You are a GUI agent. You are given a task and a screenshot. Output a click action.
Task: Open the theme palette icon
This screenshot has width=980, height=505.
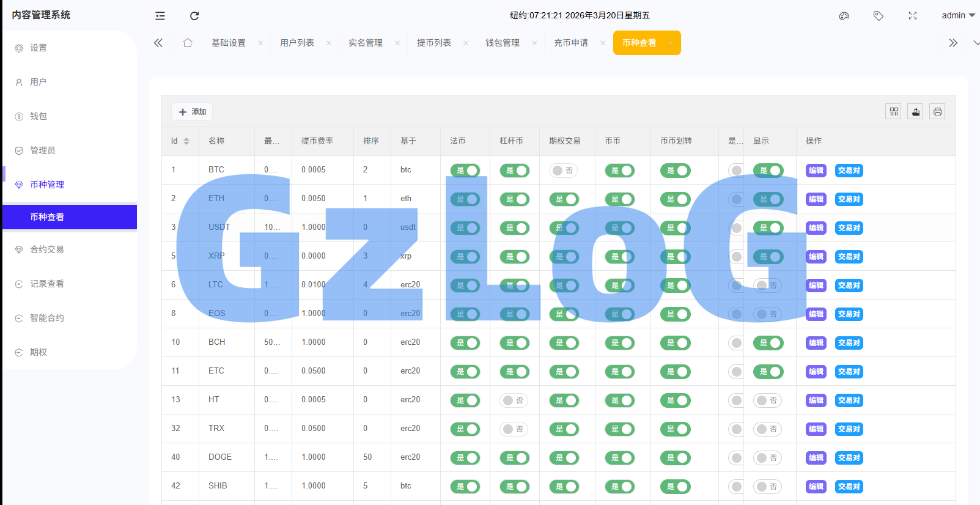844,16
